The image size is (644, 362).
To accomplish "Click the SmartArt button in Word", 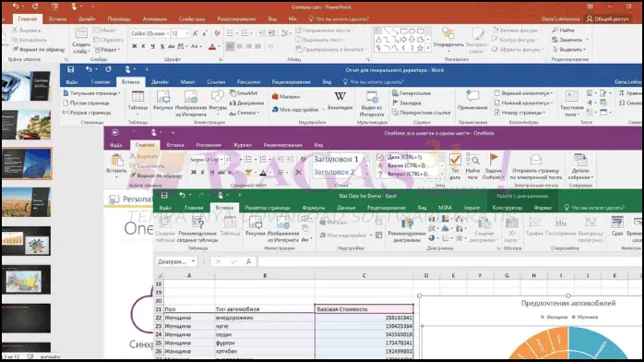I will pos(244,93).
